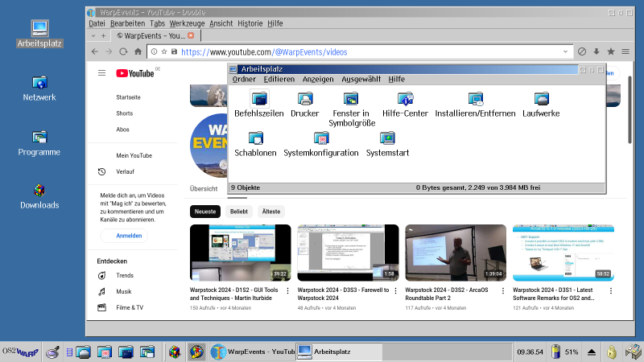This screenshot has height=362, width=644.
Task: Open options for GUI Tools video
Action: (287, 290)
